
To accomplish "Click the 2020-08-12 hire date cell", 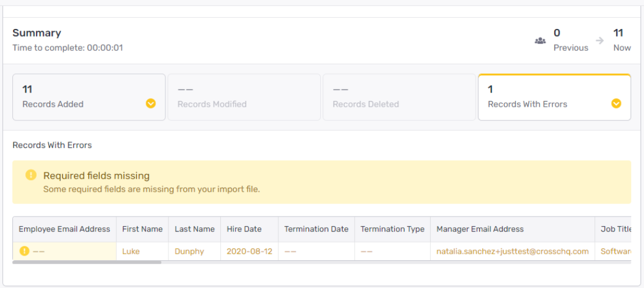I will [250, 251].
